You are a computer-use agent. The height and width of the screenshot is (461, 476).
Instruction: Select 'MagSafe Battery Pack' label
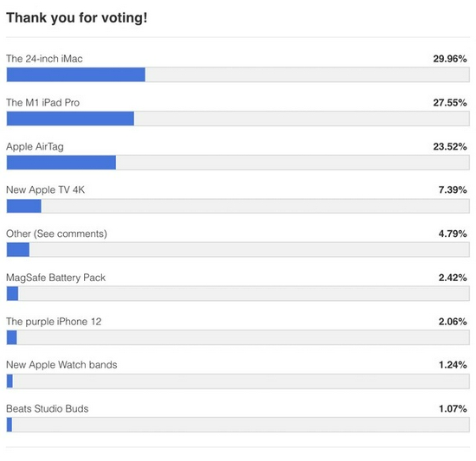(56, 278)
